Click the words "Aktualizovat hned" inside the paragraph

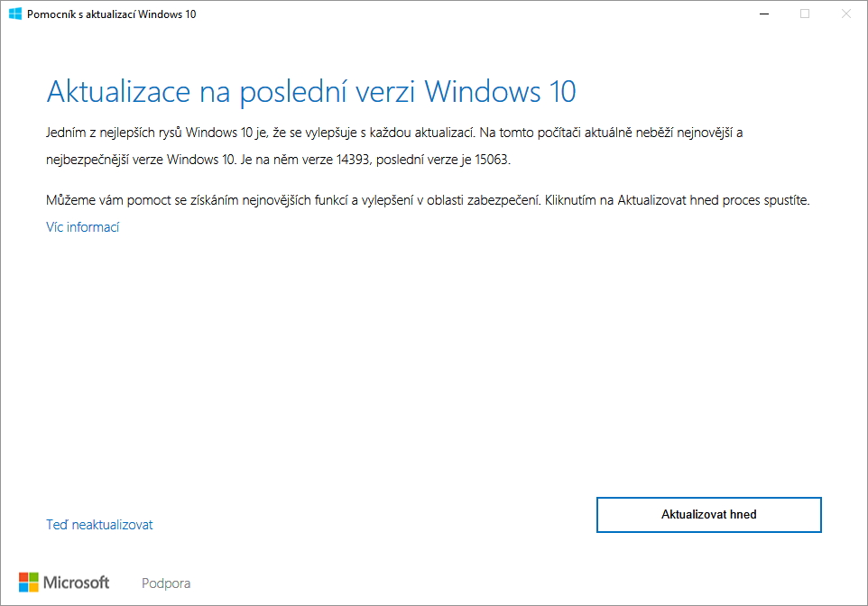pos(669,200)
